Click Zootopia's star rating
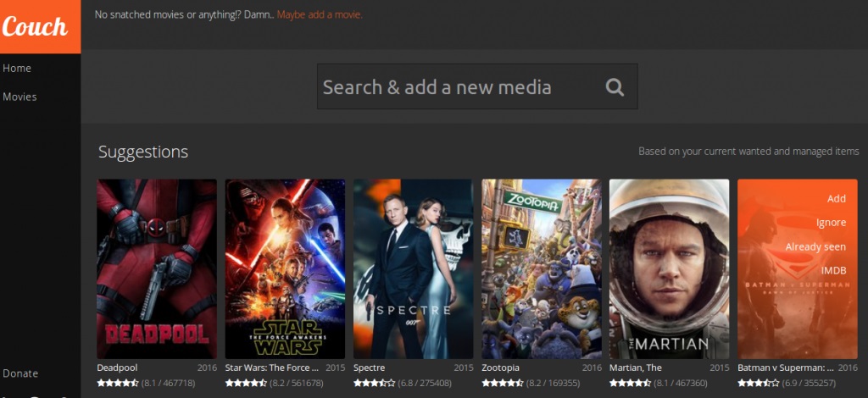Screen dimensions: 868x398 tap(502, 383)
